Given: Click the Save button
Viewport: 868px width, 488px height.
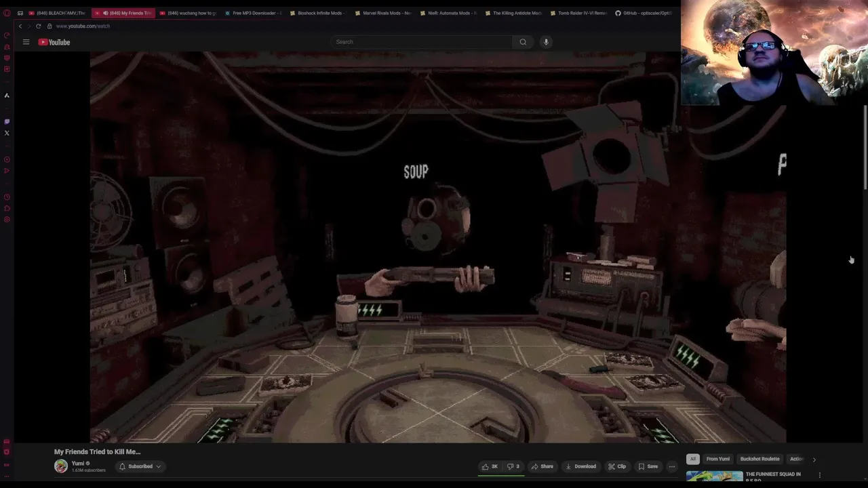Looking at the screenshot, I should pos(648,466).
